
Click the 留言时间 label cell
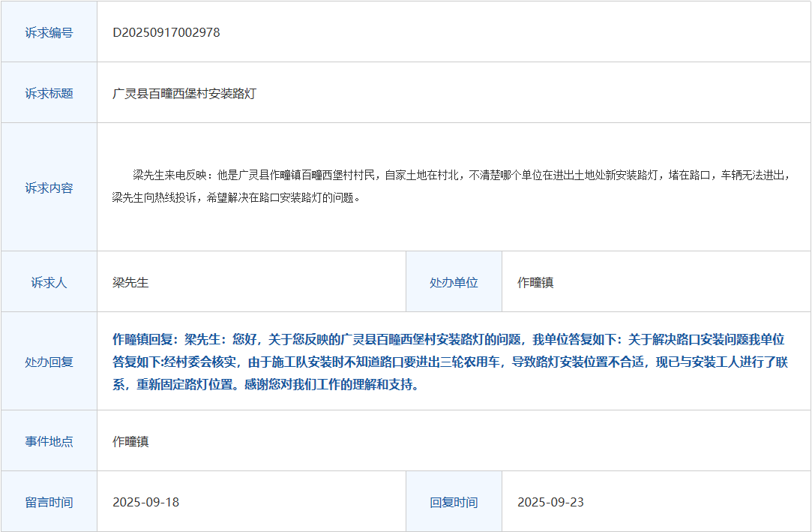pyautogui.click(x=49, y=502)
